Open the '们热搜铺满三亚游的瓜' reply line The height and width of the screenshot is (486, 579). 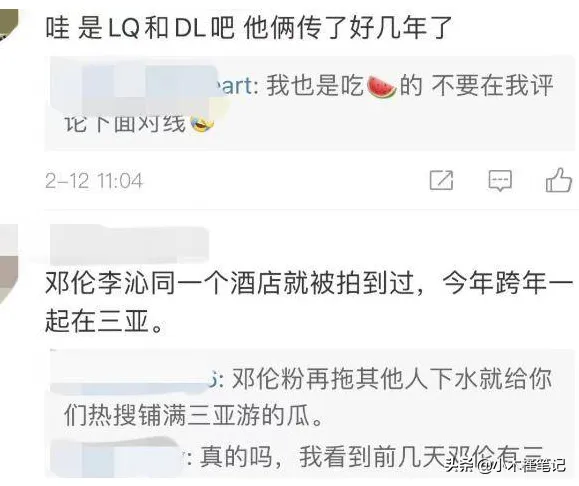click(192, 416)
